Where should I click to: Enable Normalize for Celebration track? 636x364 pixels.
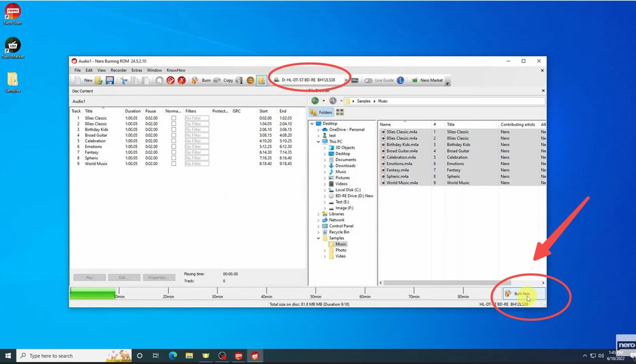(x=174, y=141)
